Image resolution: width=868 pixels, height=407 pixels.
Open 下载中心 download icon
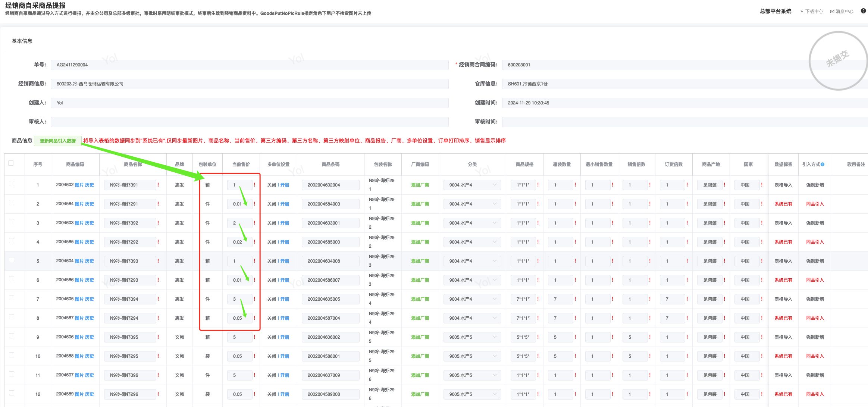[802, 12]
